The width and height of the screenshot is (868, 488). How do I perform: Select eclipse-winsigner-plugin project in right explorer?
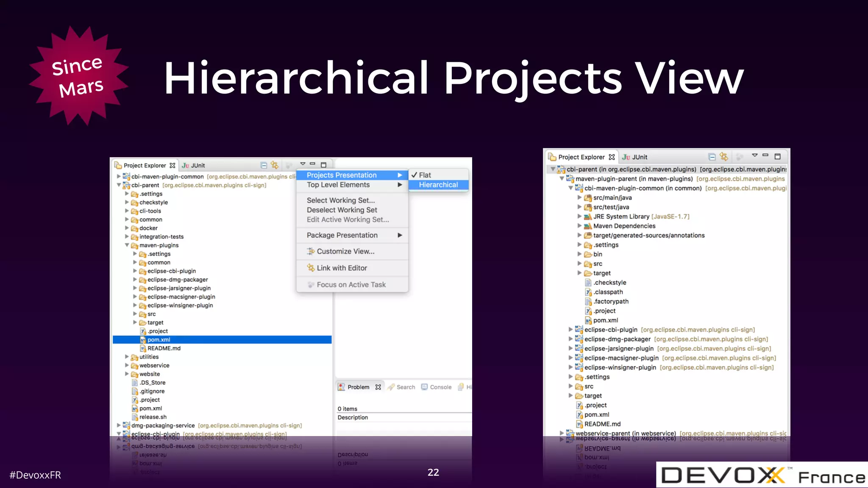(x=620, y=367)
